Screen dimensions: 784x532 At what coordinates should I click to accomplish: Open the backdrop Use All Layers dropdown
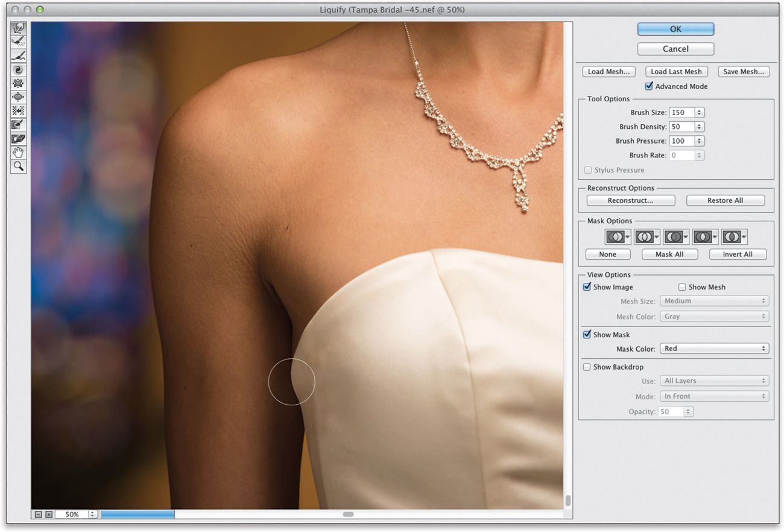pos(715,381)
